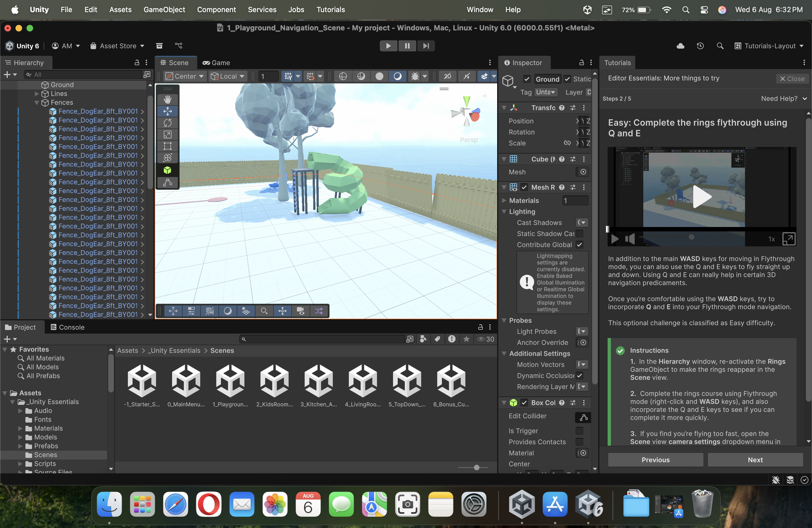Click the Unity search magnifier icon

tap(720, 46)
